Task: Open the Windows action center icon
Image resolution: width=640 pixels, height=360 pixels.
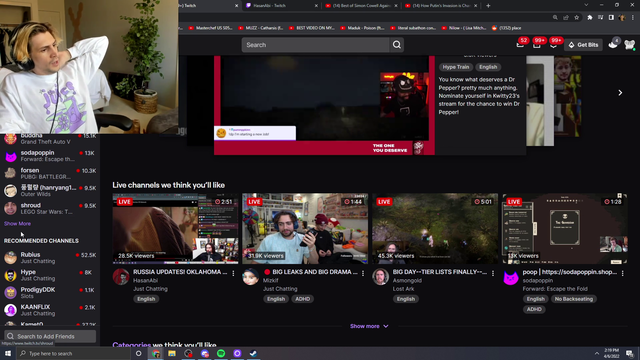Action: [x=630, y=353]
